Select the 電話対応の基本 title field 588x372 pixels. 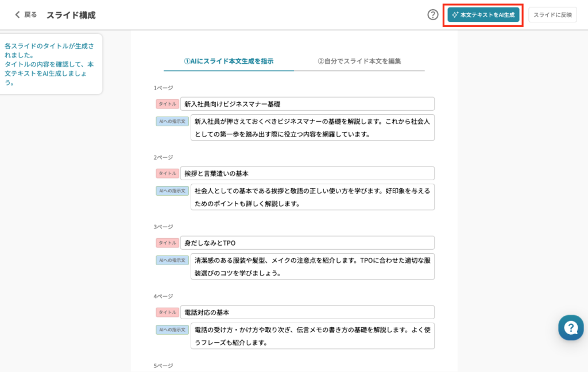point(307,312)
